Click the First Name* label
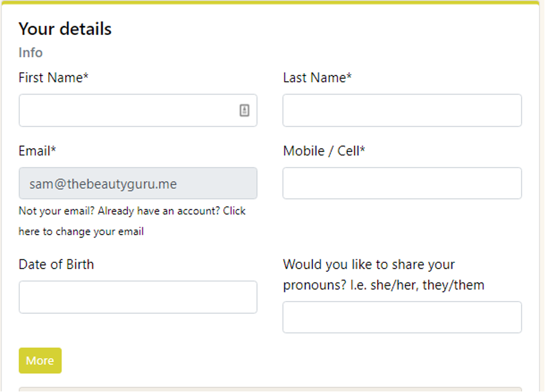Viewport: 545px width, 392px height. 54,78
